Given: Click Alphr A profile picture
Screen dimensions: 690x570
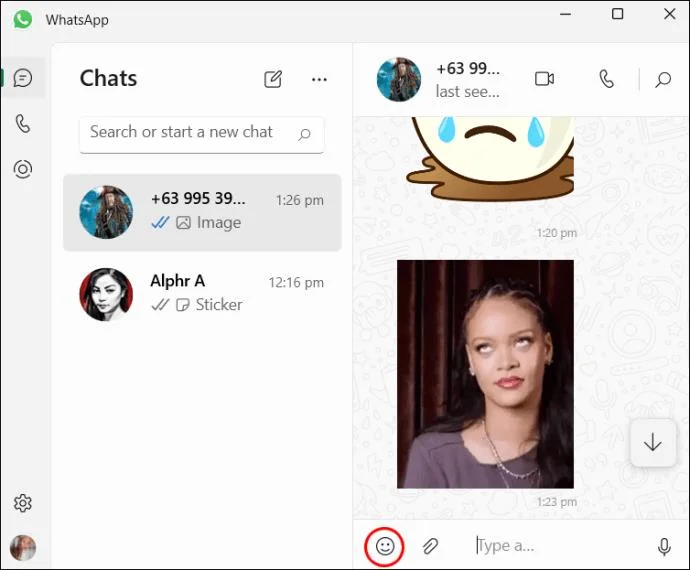Looking at the screenshot, I should point(106,294).
